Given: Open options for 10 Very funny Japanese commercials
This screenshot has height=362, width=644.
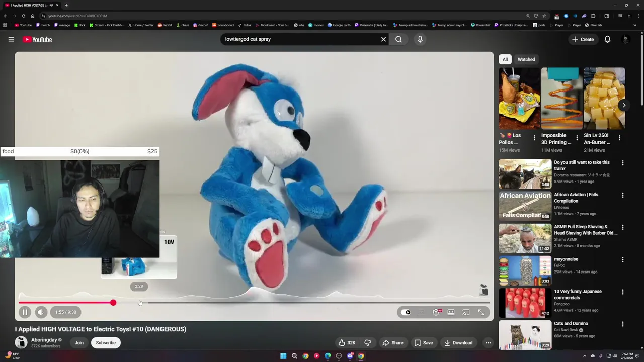Looking at the screenshot, I should [x=623, y=292].
